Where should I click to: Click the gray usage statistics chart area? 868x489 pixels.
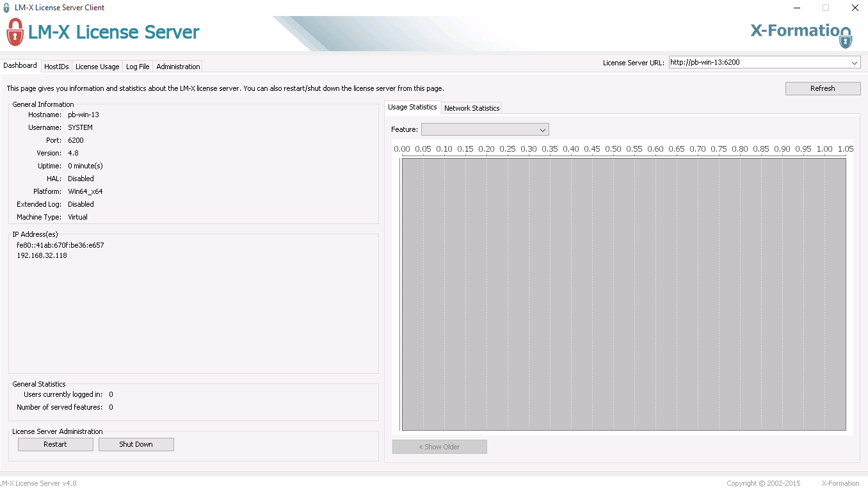click(x=623, y=294)
